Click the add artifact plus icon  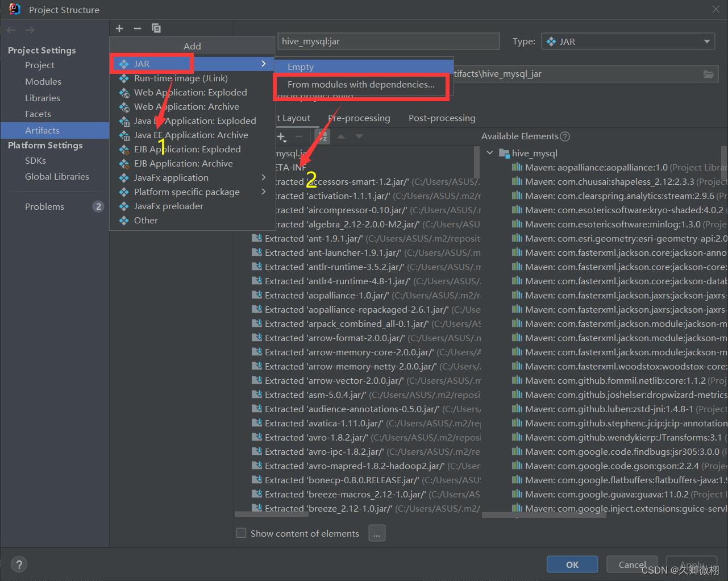119,28
